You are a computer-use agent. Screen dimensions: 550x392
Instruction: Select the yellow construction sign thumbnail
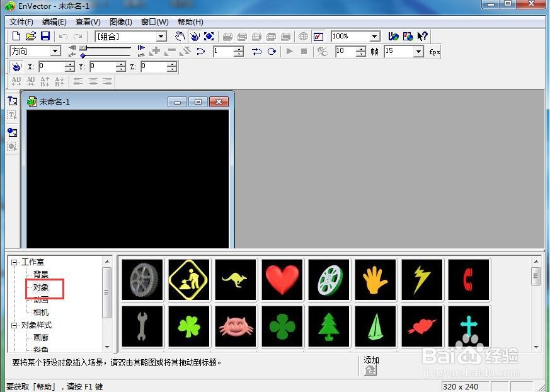click(x=189, y=280)
